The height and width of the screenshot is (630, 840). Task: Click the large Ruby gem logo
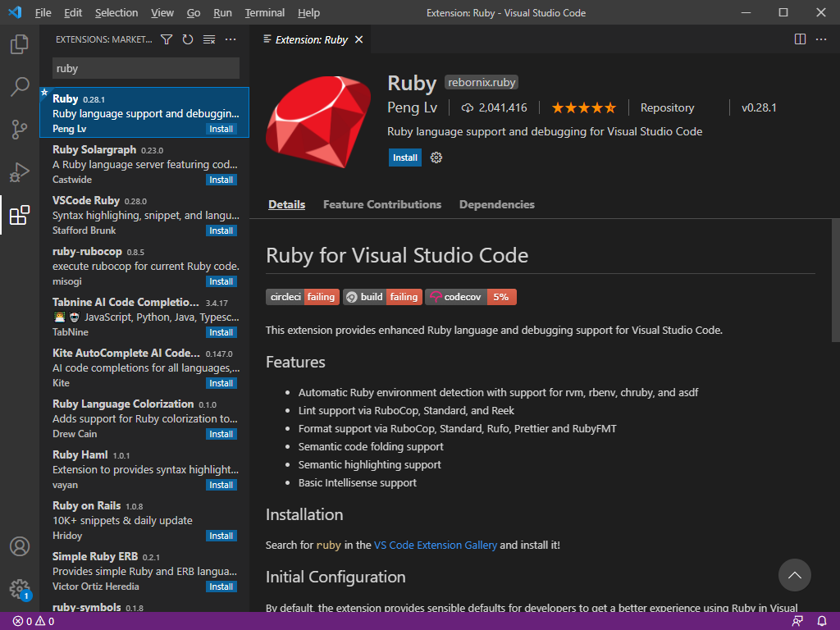click(319, 121)
